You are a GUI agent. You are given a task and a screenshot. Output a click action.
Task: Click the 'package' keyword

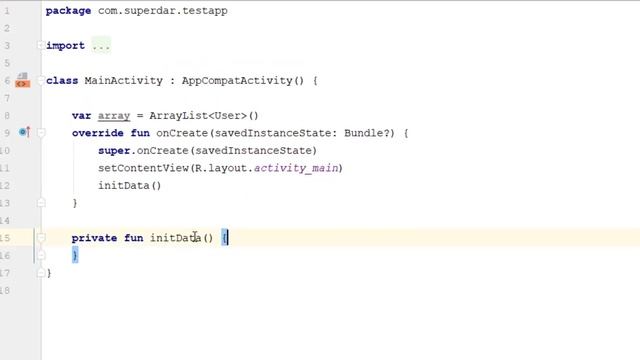68,11
